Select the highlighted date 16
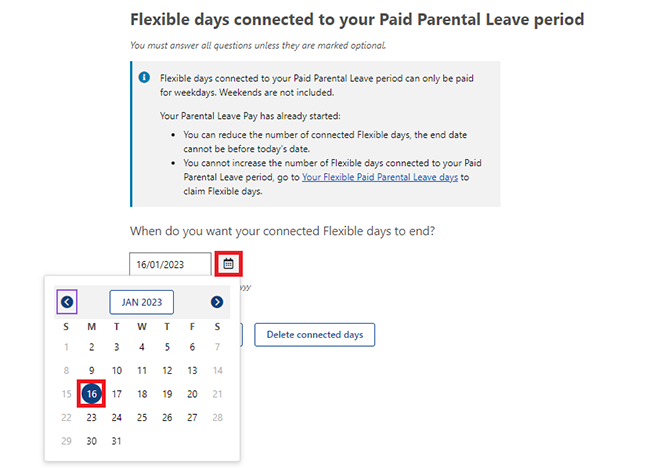This screenshot has width=650, height=468. click(92, 394)
